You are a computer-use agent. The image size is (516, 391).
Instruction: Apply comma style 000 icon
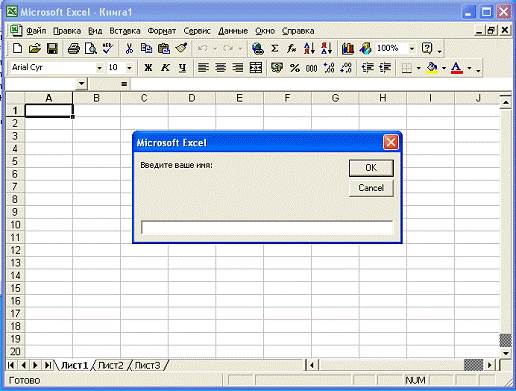312,68
